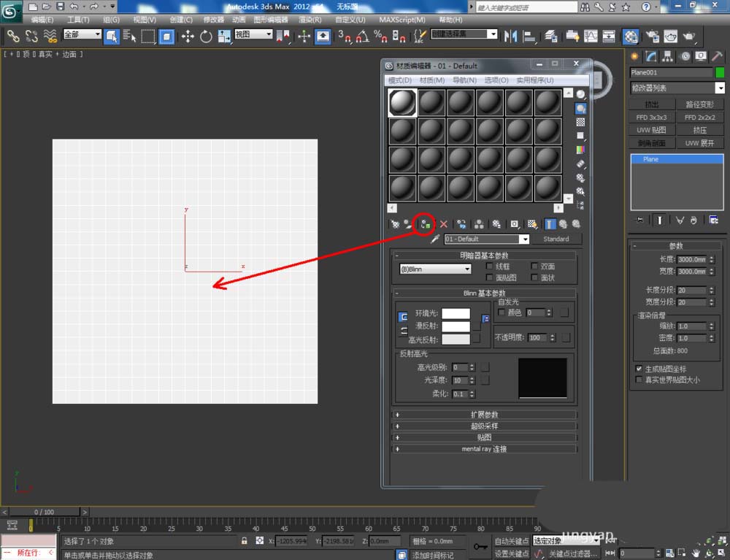Click the 漫反射 diffuse color swatch
The image size is (730, 560).
(x=456, y=326)
